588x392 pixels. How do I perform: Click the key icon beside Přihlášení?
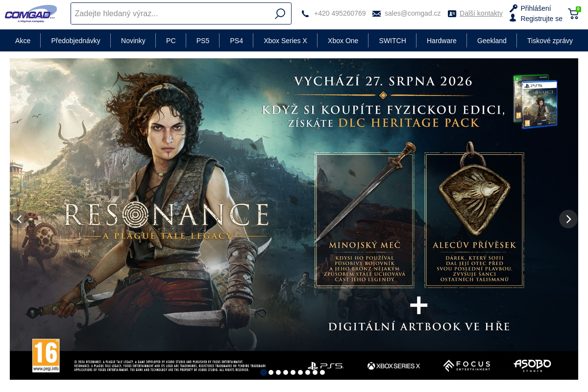click(x=514, y=8)
